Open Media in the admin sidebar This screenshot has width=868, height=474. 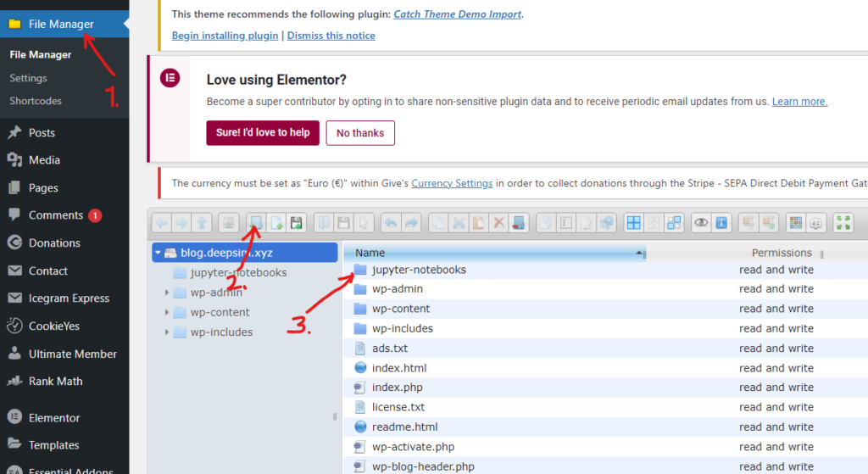[x=44, y=160]
